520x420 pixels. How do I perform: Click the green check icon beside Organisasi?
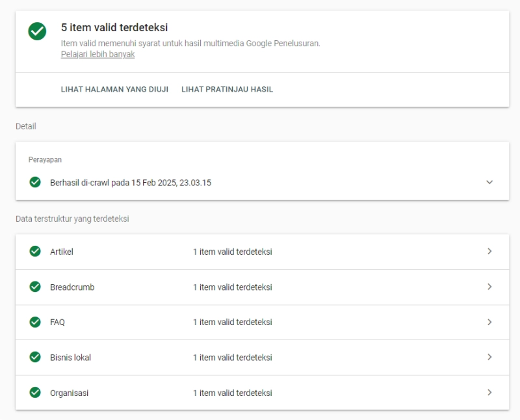35,393
